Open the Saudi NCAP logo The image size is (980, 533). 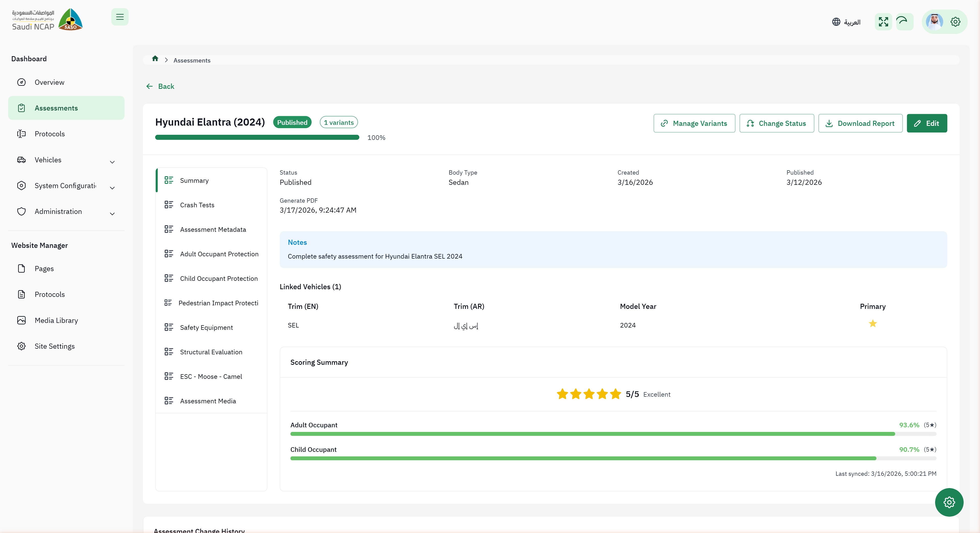[x=47, y=19]
